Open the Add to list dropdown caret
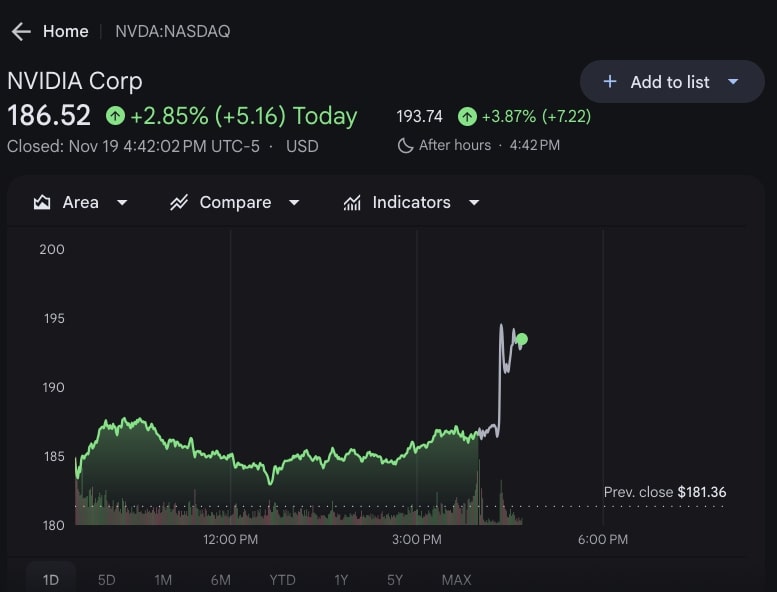The width and height of the screenshot is (777, 592). [x=733, y=82]
